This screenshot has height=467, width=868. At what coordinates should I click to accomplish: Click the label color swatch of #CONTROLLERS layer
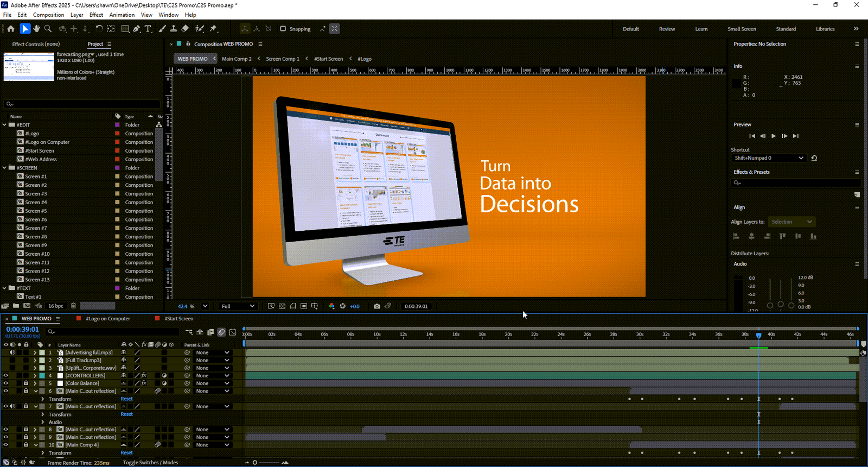click(42, 376)
